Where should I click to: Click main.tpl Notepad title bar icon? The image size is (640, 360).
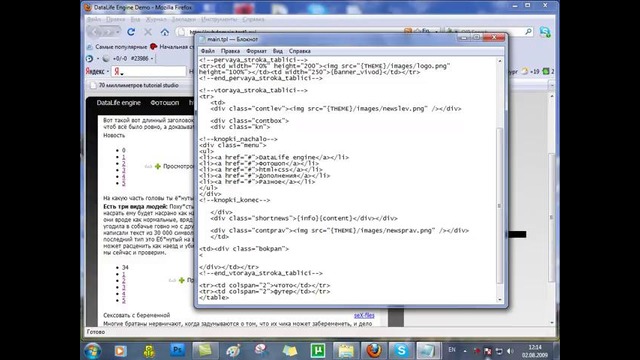pos(202,39)
